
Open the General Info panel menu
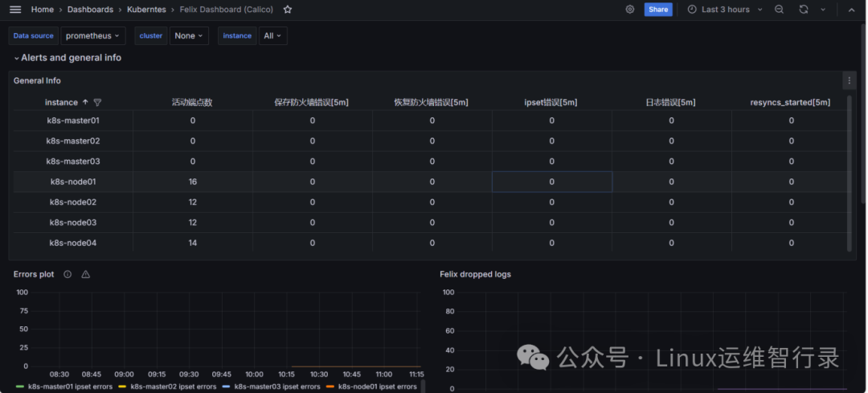pyautogui.click(x=850, y=81)
